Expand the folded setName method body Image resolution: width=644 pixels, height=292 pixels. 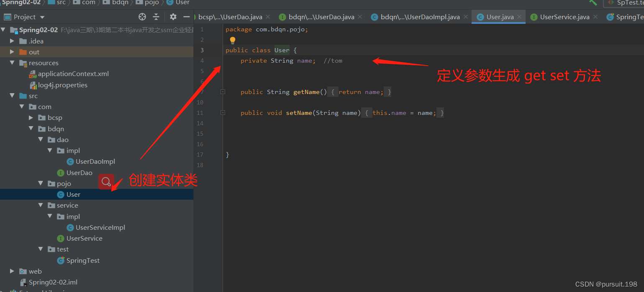[x=223, y=113]
